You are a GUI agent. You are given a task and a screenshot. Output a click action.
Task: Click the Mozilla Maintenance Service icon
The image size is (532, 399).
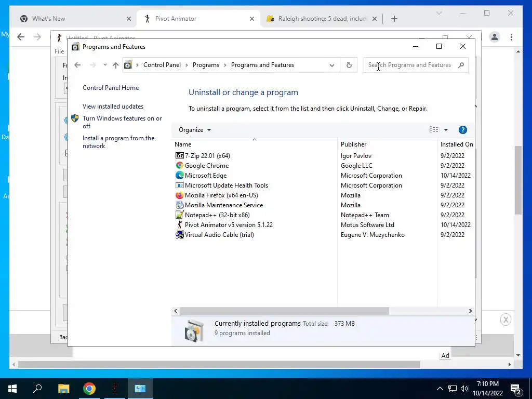click(179, 205)
